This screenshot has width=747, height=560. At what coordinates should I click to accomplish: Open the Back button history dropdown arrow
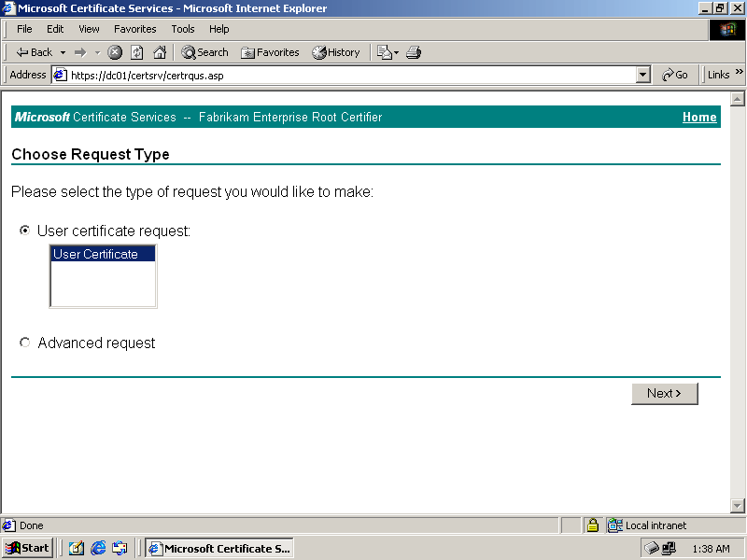point(63,52)
